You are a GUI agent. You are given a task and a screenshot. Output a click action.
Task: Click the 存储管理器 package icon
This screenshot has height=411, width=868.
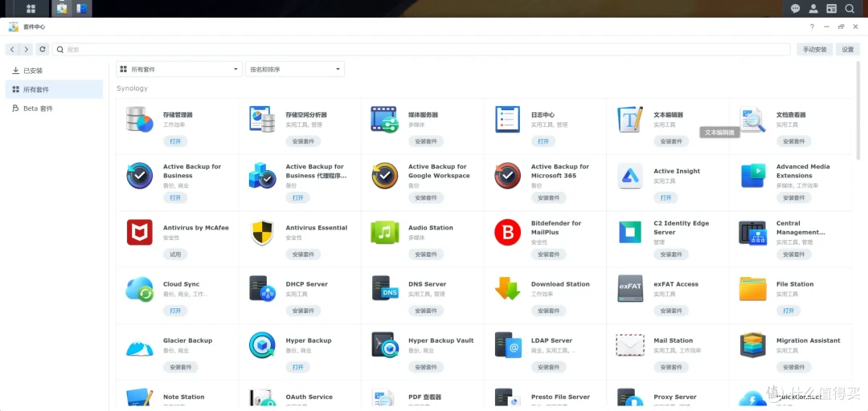pos(140,120)
